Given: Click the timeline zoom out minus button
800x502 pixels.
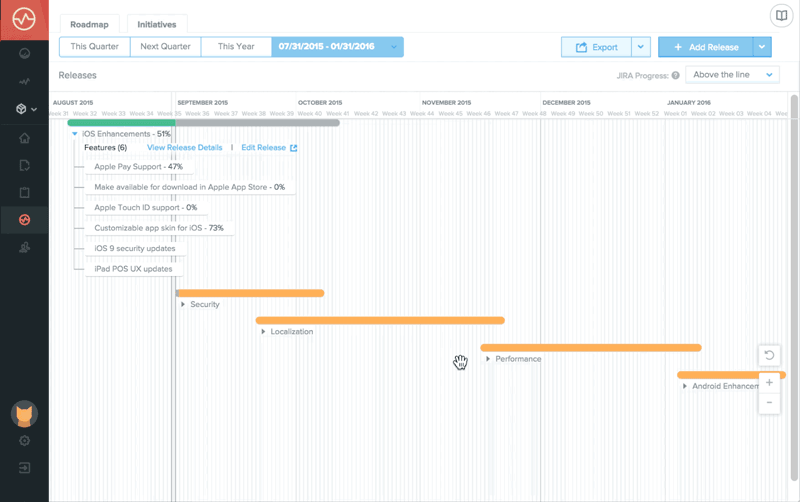Looking at the screenshot, I should (769, 403).
